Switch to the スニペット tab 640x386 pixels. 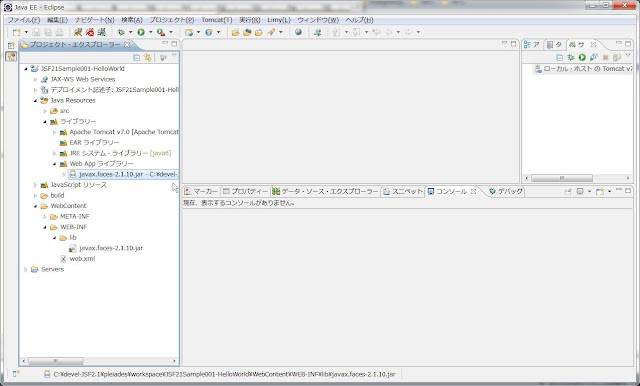[402, 191]
